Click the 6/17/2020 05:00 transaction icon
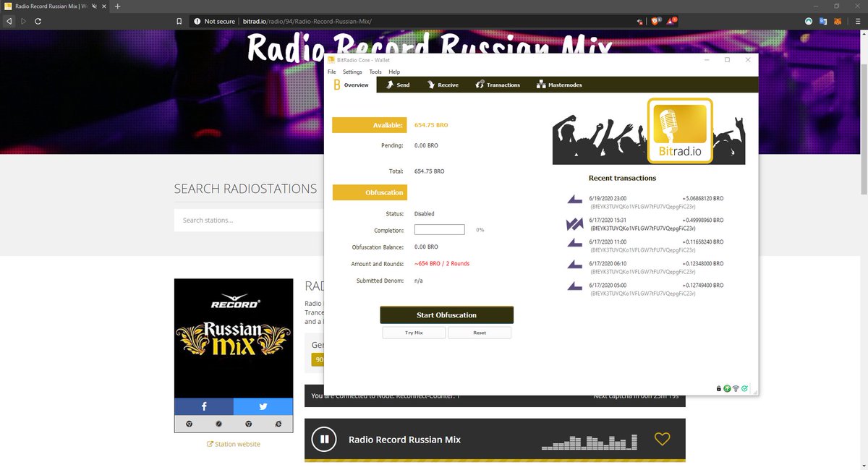Image resolution: width=868 pixels, height=470 pixels. 575,287
